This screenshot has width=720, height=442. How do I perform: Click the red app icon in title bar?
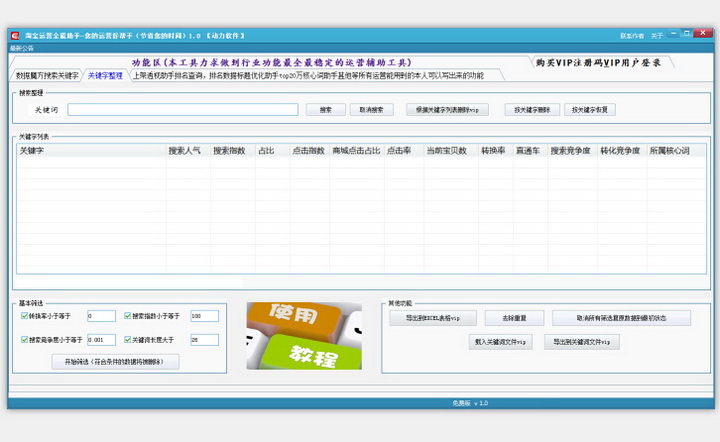[15, 35]
